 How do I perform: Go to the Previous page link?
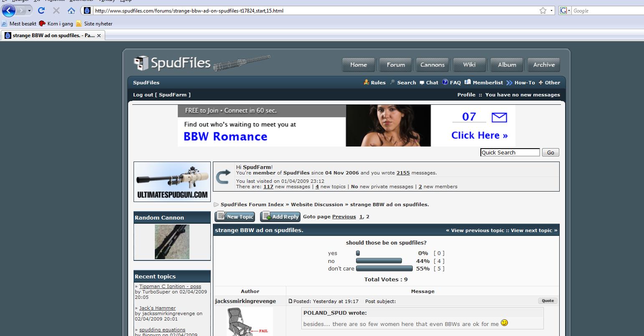pyautogui.click(x=344, y=217)
